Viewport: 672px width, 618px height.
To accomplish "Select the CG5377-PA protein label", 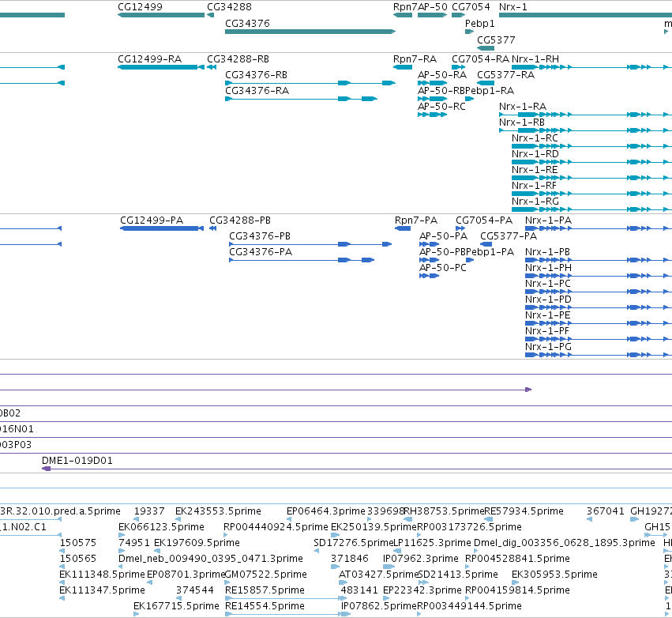I will (508, 236).
